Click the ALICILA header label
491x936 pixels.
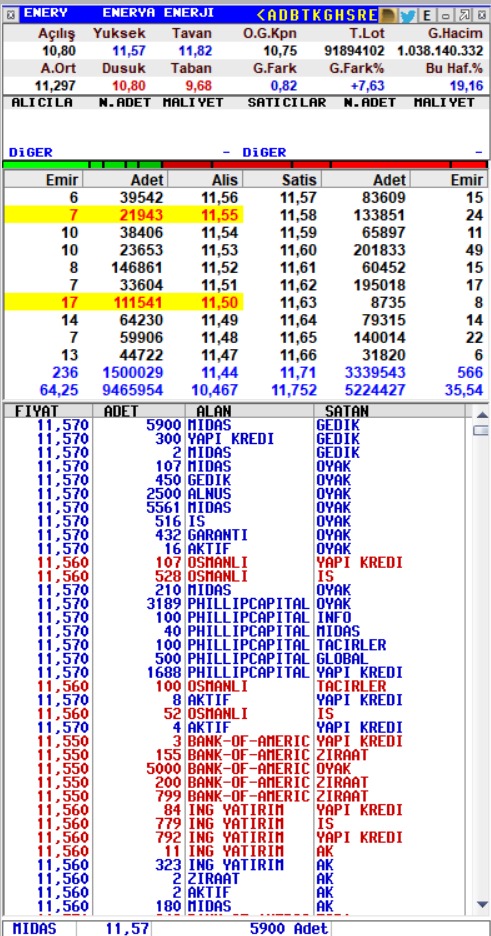[x=42, y=103]
